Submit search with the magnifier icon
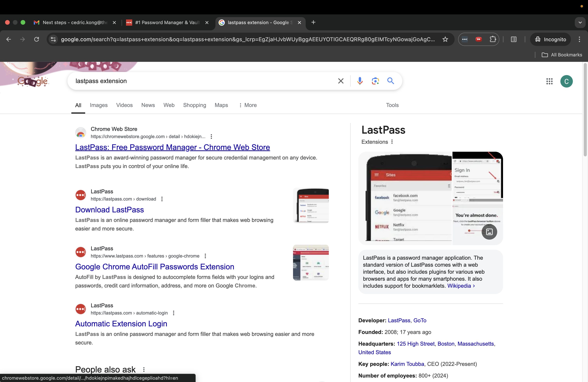The image size is (588, 382). (391, 81)
